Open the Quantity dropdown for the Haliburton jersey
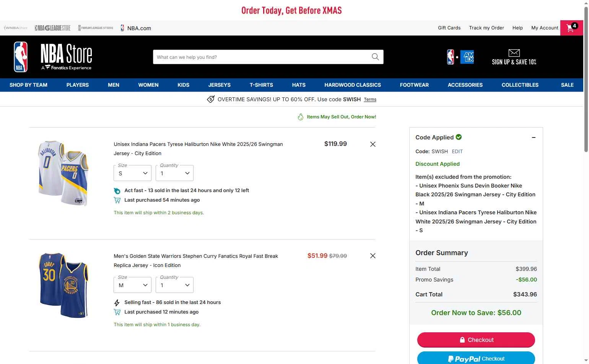589x364 pixels. (174, 173)
